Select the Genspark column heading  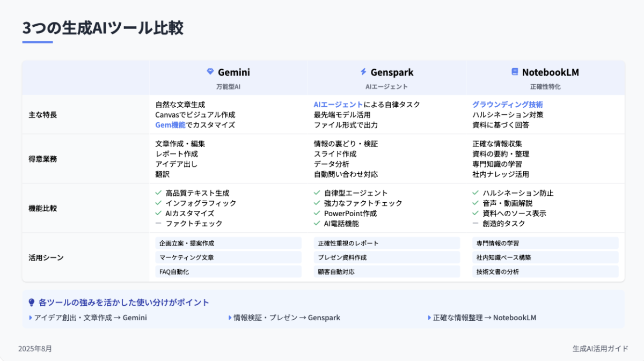coord(392,72)
